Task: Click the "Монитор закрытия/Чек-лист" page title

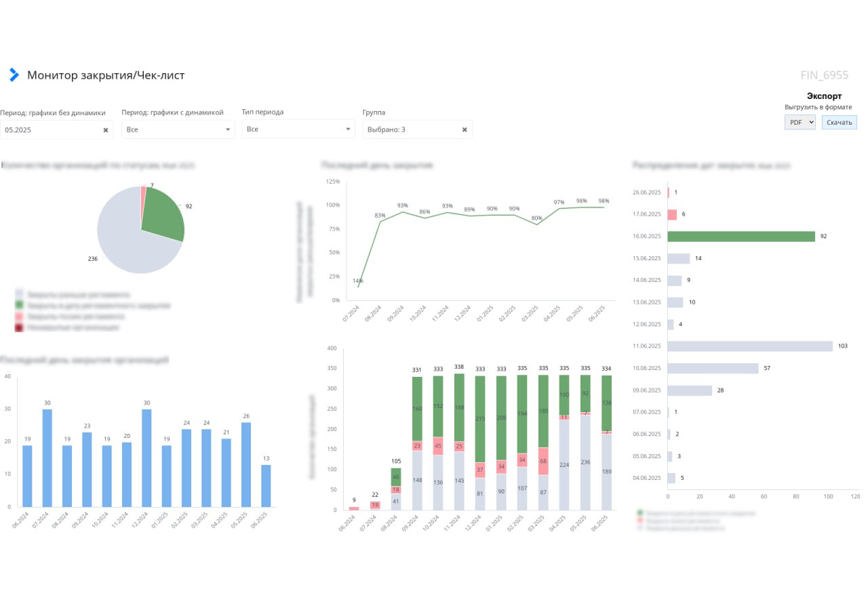Action: point(106,75)
